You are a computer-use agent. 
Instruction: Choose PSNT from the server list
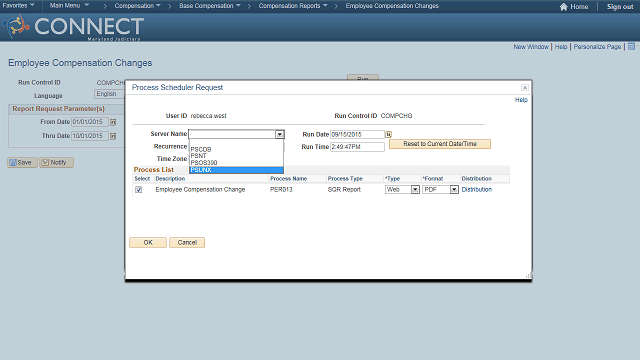[236, 156]
